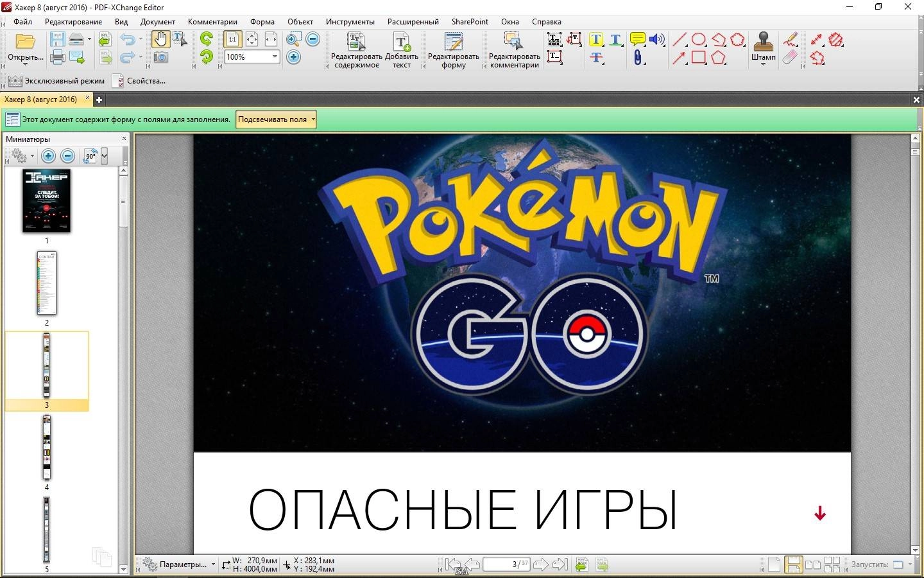This screenshot has width=924, height=578.
Task: Click the Undo arrow icon
Action: (128, 40)
